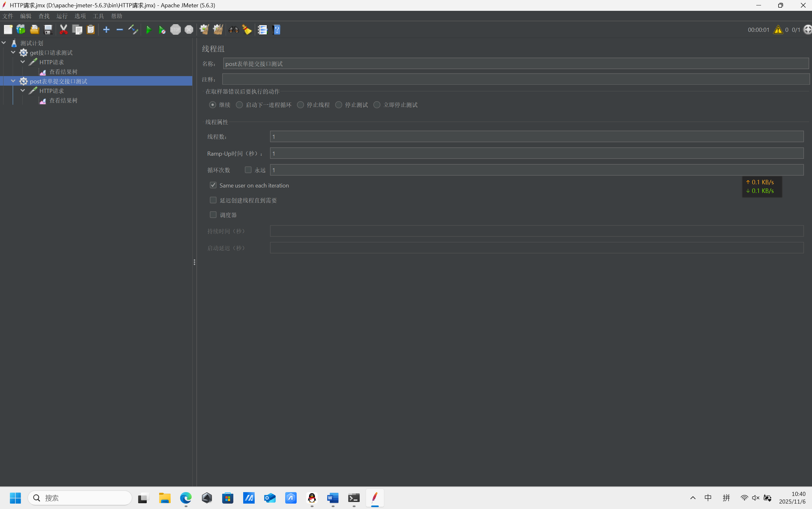812x509 pixels.
Task: Collapse the get接口请求测试 thread group
Action: coord(13,52)
